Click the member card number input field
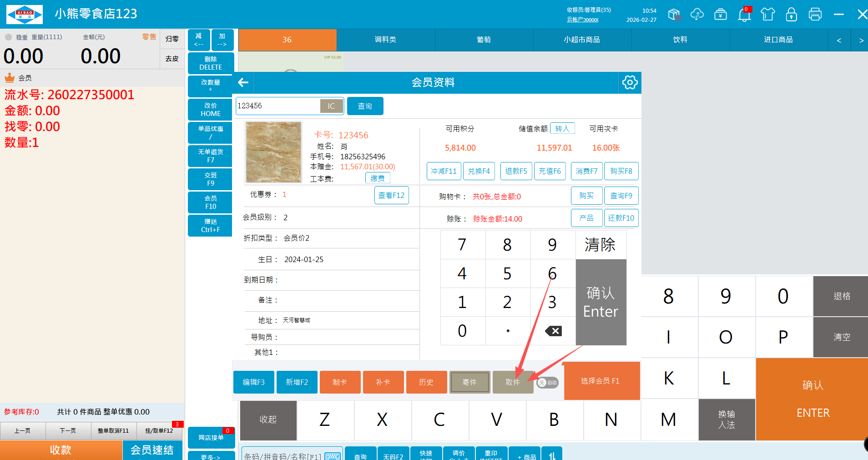868x460 pixels. 278,106
